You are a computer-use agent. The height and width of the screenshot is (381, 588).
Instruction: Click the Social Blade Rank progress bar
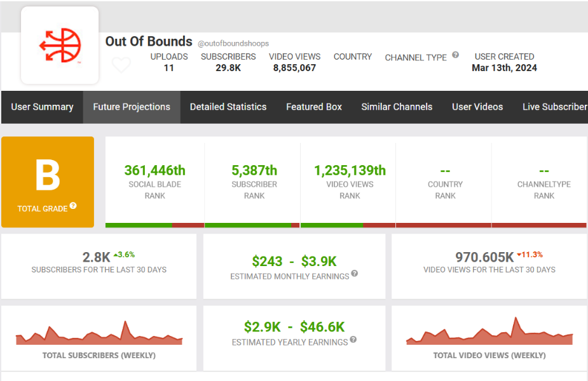click(154, 225)
